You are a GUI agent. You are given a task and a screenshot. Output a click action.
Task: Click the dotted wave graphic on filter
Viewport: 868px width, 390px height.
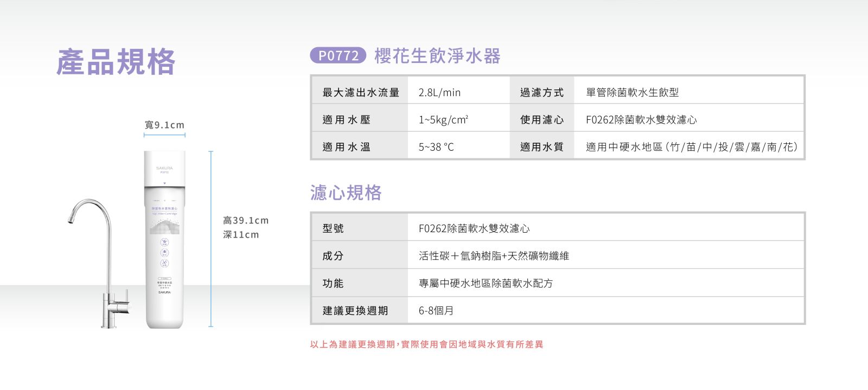[164, 228]
